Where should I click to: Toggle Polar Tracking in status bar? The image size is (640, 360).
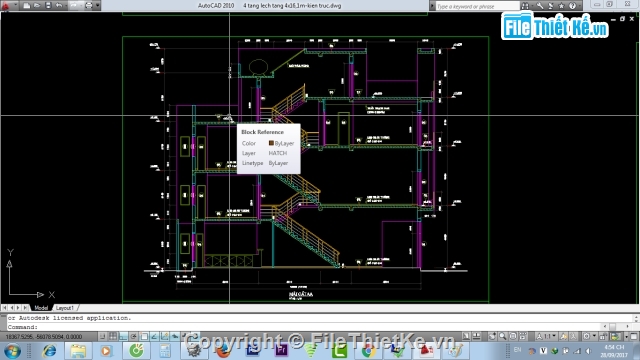click(x=133, y=337)
